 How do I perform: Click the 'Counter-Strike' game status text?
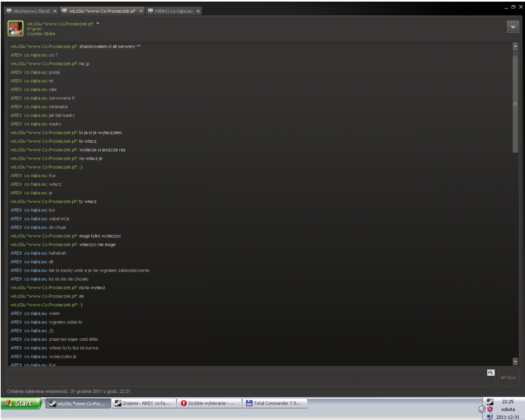coord(41,34)
